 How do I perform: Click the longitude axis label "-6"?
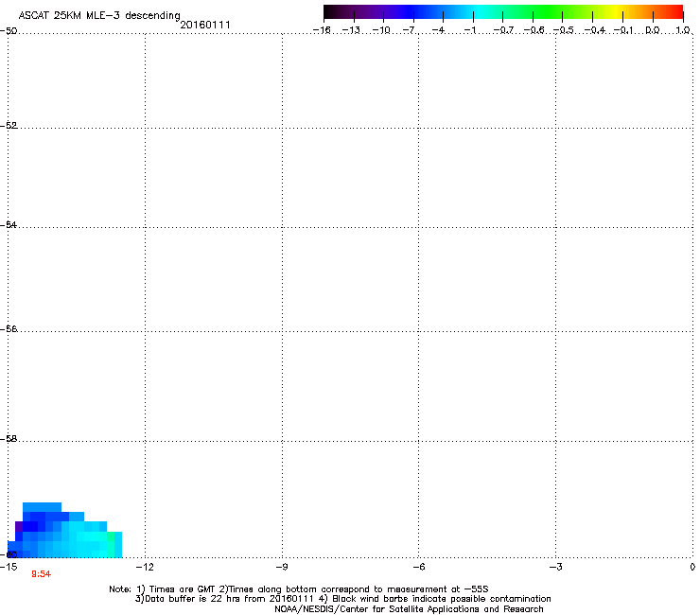click(x=418, y=567)
